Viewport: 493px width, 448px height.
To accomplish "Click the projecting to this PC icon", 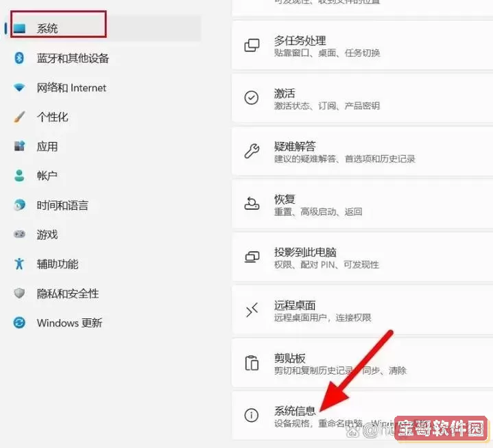I will point(252,257).
